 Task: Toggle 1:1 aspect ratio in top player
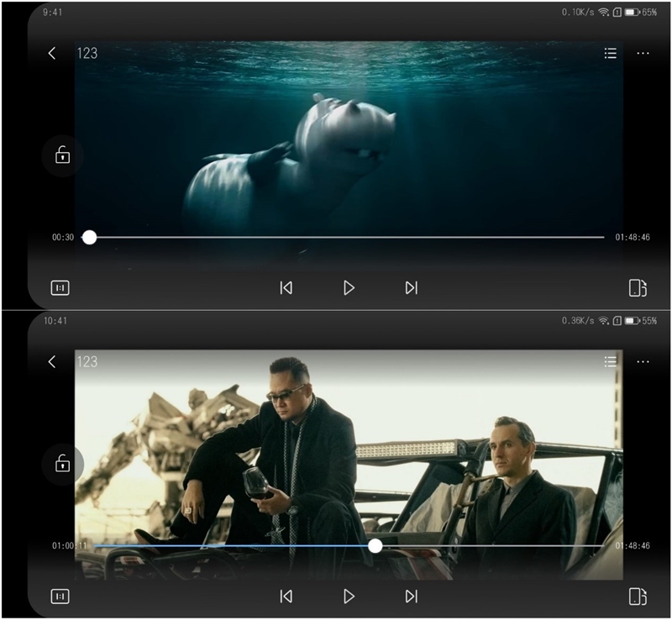[60, 288]
